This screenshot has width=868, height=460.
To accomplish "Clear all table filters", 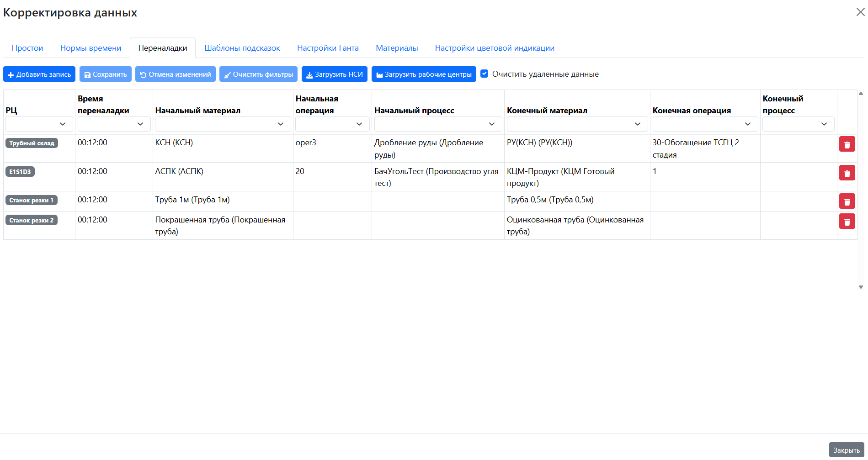I will coord(258,74).
